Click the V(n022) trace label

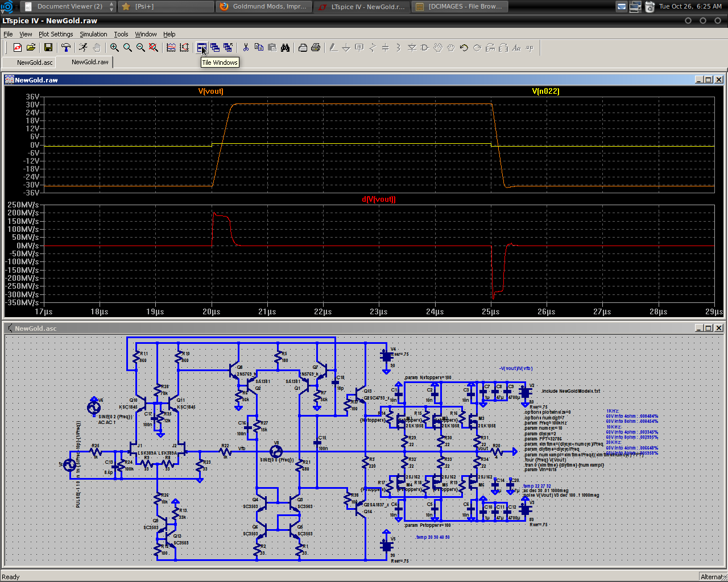(x=545, y=91)
